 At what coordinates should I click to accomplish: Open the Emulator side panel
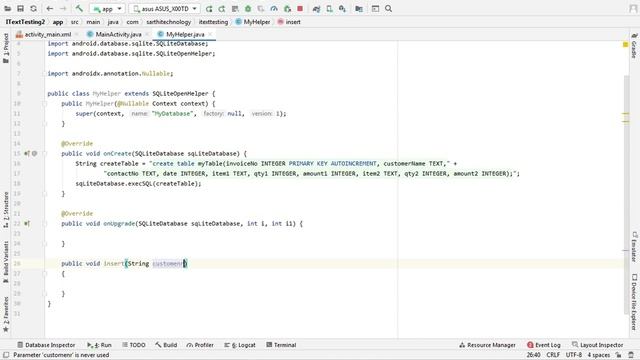tap(634, 247)
